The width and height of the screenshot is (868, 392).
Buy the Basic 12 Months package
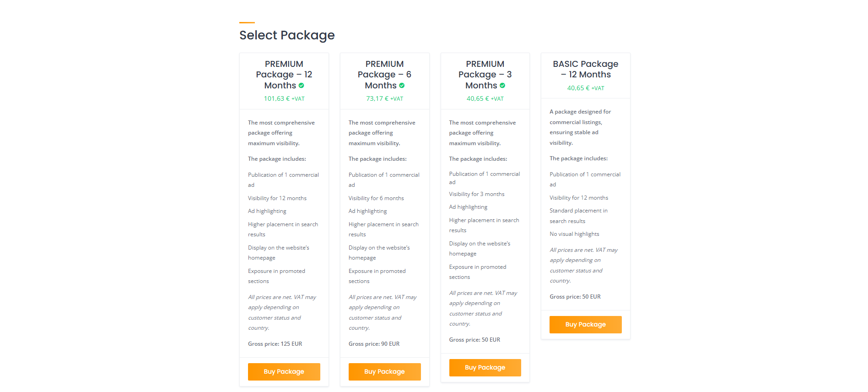click(x=585, y=324)
